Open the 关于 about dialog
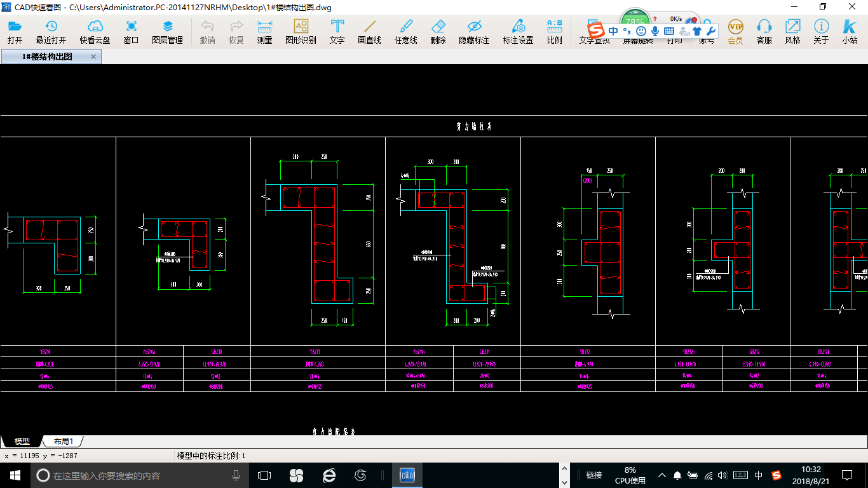 [x=821, y=32]
